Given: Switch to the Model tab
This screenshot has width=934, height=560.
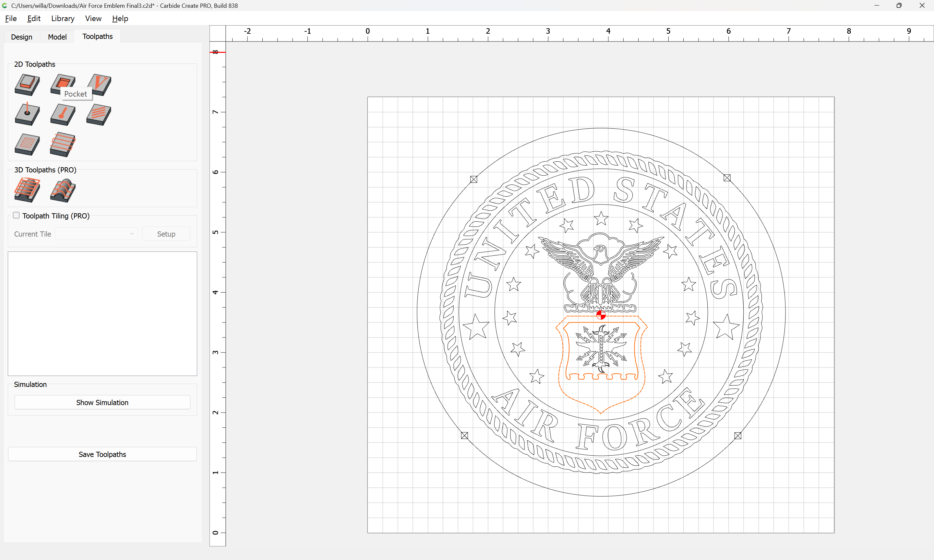Looking at the screenshot, I should coord(57,37).
